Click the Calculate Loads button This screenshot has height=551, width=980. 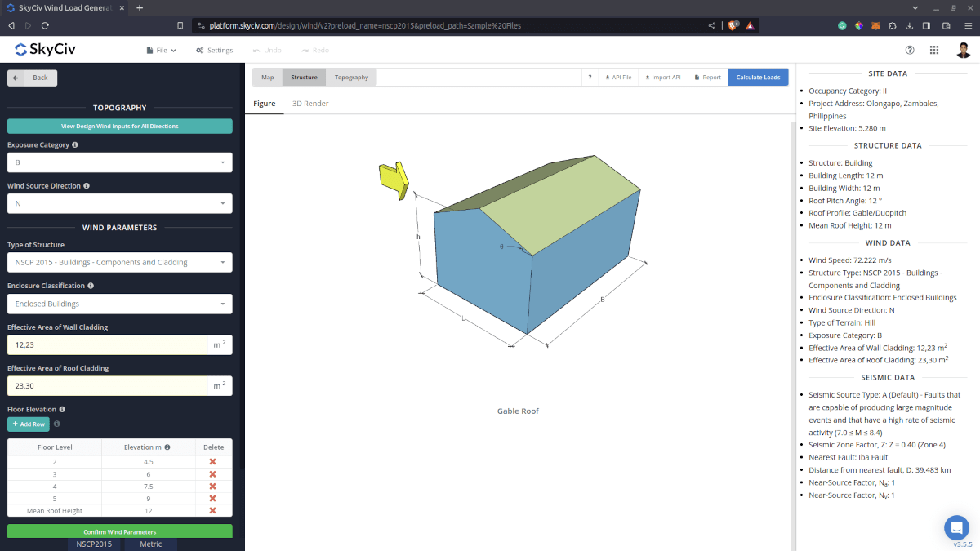click(x=758, y=78)
